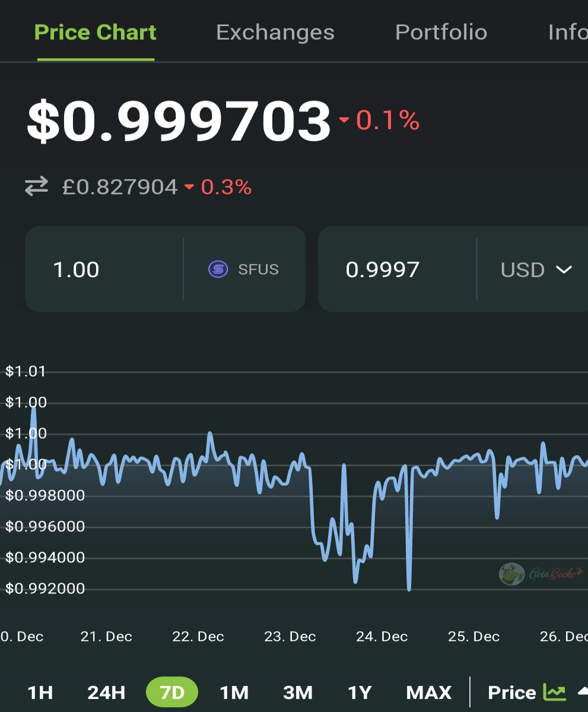This screenshot has width=588, height=712.
Task: Switch chart range to 3M
Action: [x=298, y=692]
